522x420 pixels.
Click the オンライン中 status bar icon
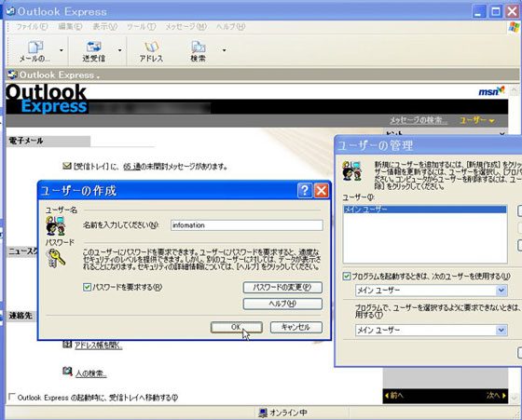[263, 413]
